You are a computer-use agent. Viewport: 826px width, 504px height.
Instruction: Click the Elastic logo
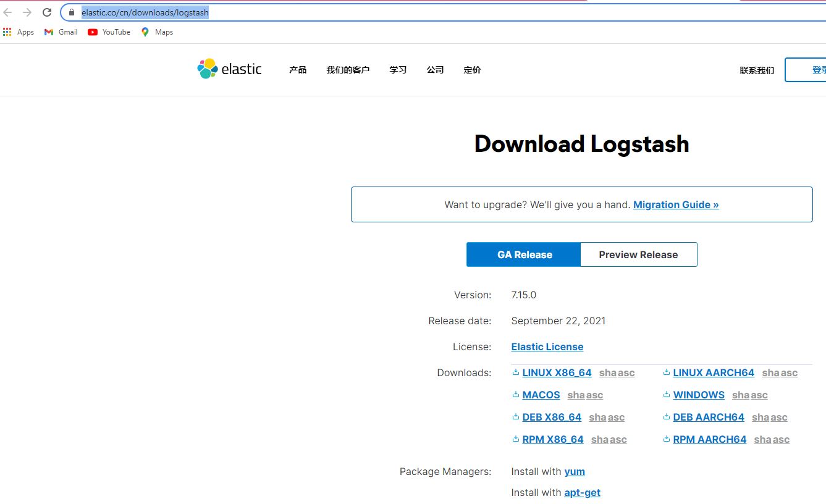(229, 69)
